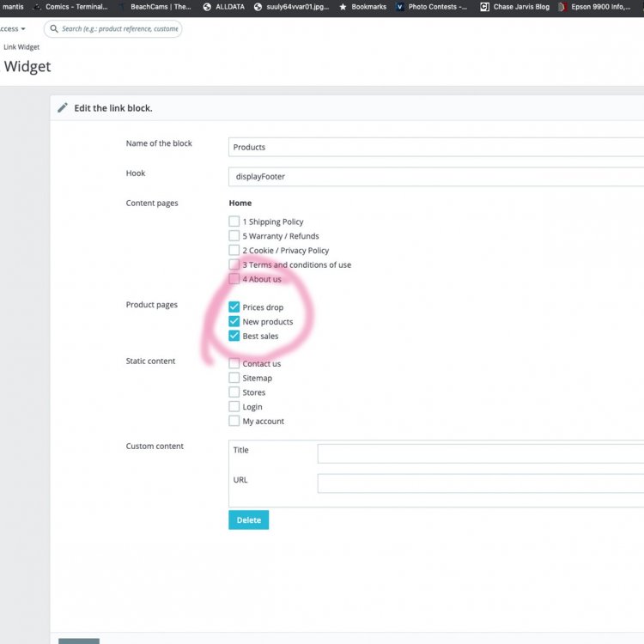This screenshot has width=644, height=644.
Task: Open the Bookmarks star folder
Action: 362,7
